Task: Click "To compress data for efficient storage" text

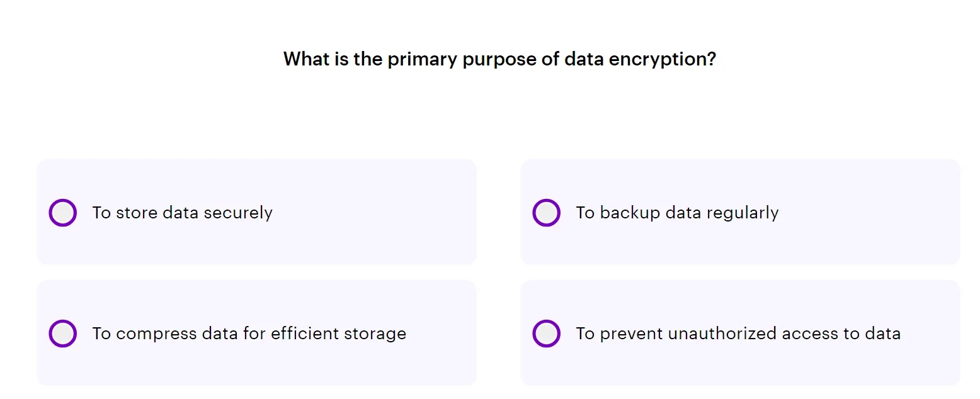Action: (249, 334)
